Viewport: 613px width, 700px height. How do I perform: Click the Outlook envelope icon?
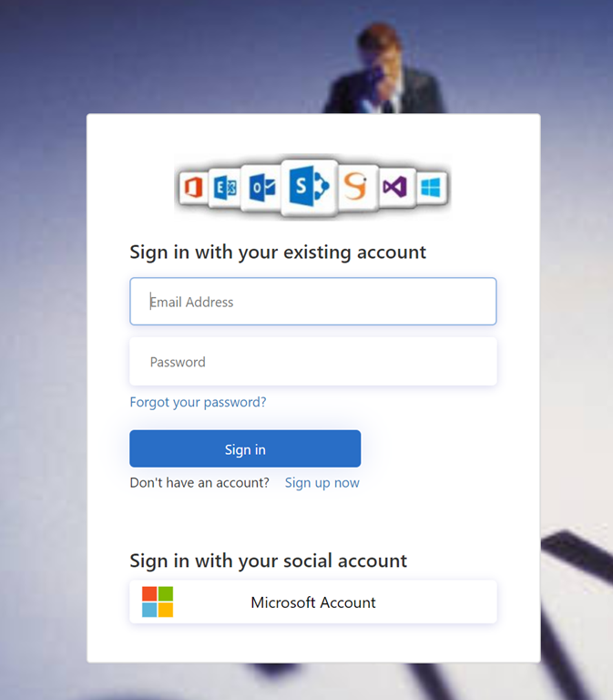pos(261,188)
